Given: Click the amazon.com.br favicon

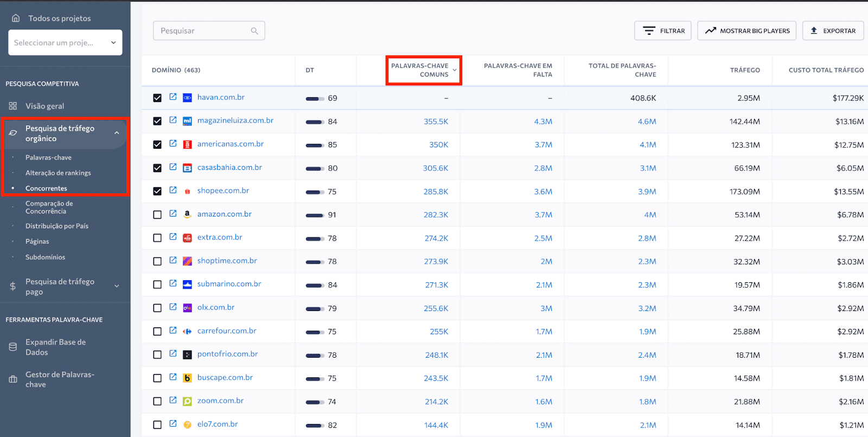Looking at the screenshot, I should click(x=187, y=214).
